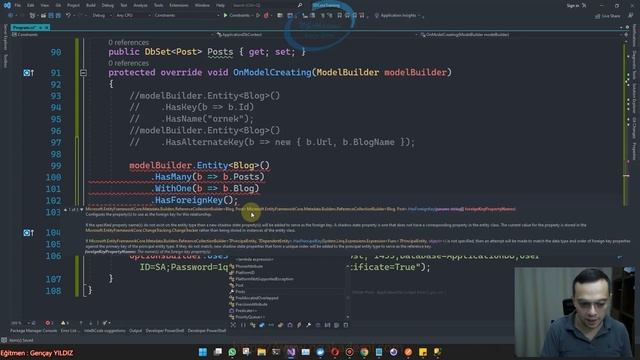Show the next signature overload arrow
This screenshot has height=360, width=640.
[81, 209]
